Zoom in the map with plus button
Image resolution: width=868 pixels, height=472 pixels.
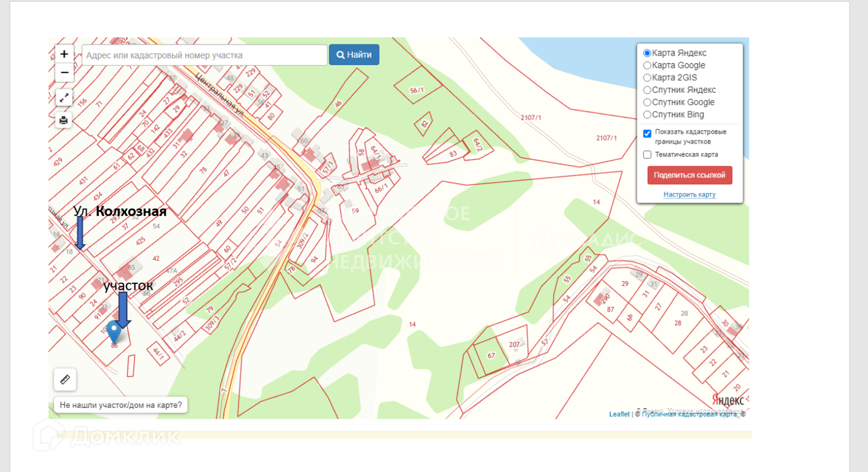click(64, 54)
